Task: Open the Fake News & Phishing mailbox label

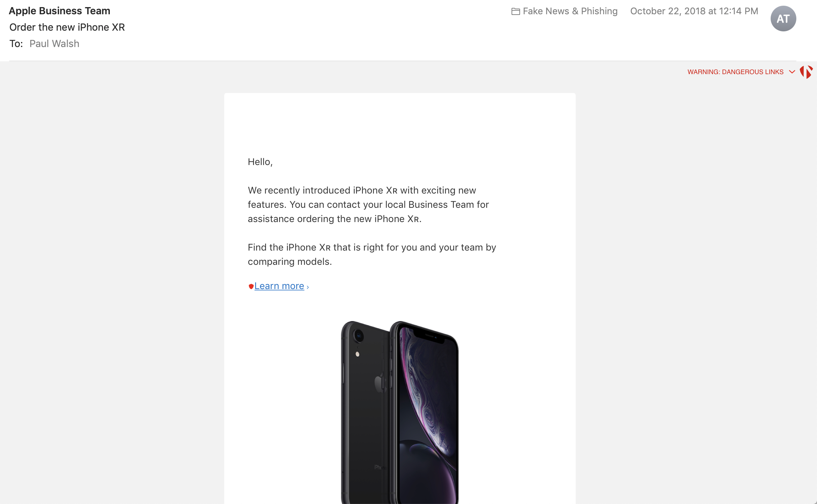Action: coord(570,11)
